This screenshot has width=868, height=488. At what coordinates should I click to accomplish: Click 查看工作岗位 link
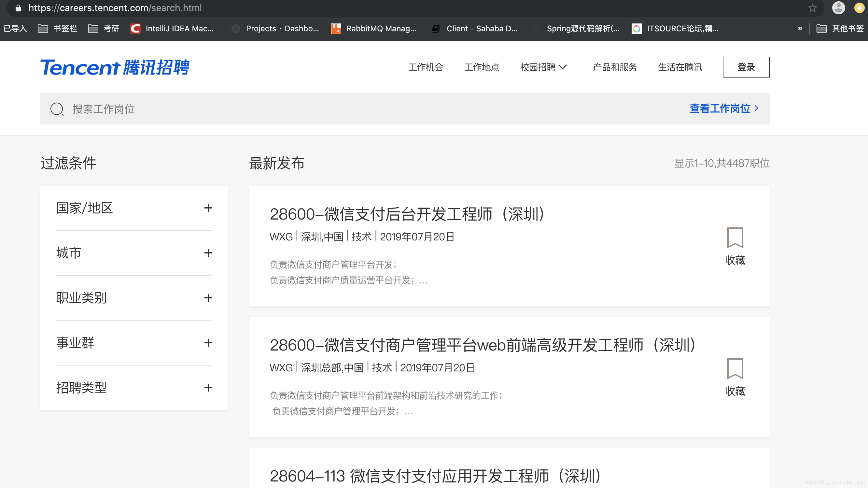[724, 108]
